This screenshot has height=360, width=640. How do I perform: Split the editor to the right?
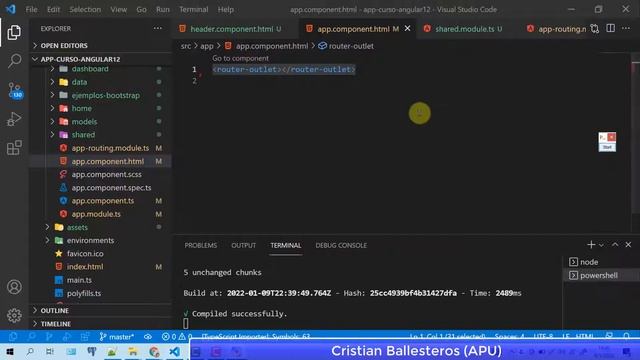pos(610,28)
